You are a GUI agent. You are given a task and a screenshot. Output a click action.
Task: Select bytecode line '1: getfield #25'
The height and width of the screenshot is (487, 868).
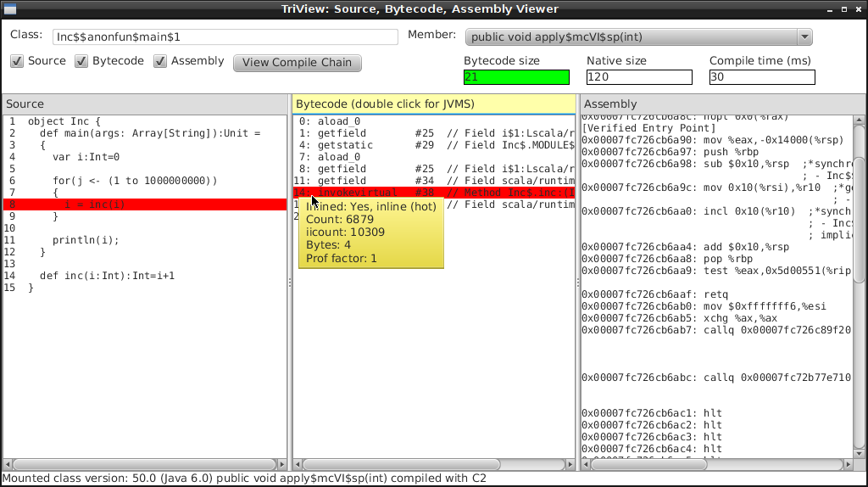point(434,133)
